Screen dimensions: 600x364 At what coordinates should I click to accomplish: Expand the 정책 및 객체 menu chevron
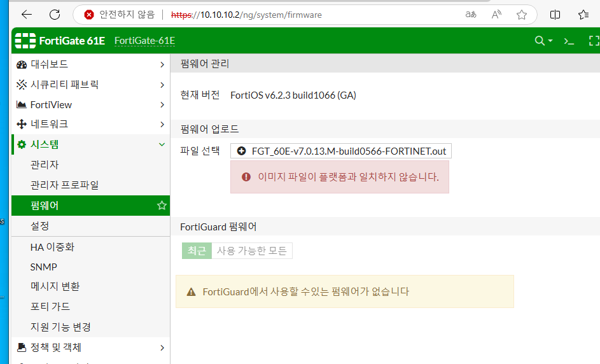click(x=162, y=347)
